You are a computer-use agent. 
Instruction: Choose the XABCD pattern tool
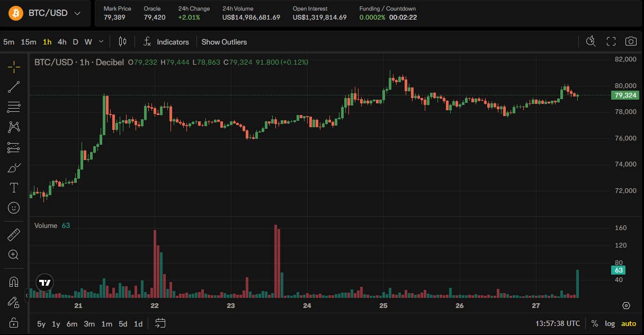[14, 127]
